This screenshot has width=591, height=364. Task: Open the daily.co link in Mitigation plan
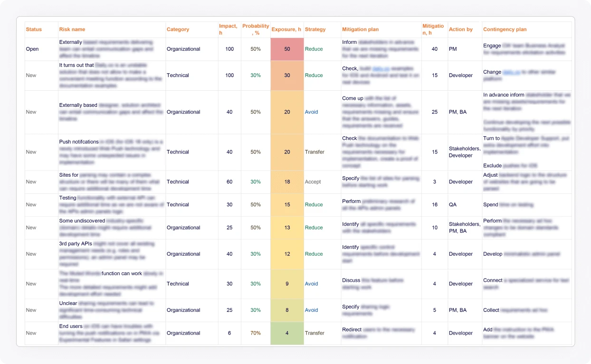(380, 68)
